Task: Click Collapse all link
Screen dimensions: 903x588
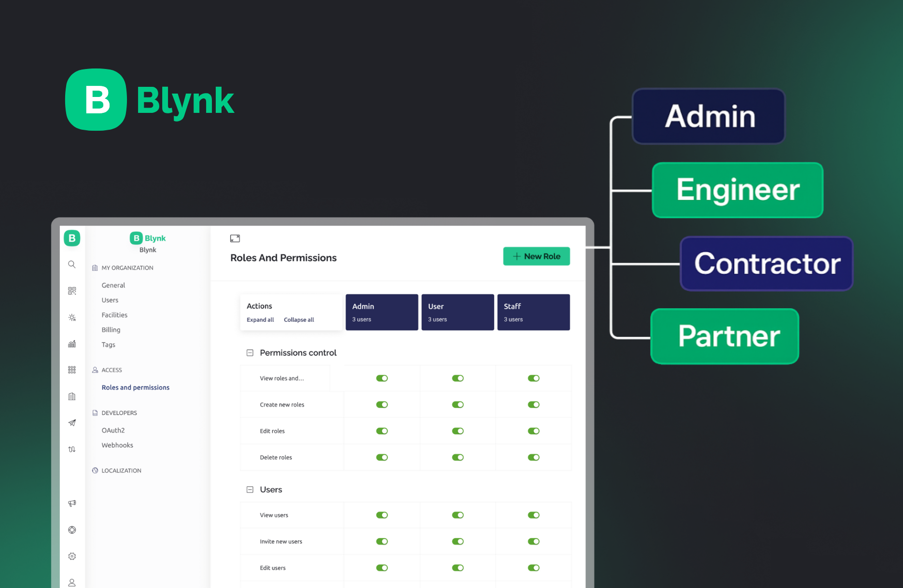Action: pyautogui.click(x=299, y=320)
